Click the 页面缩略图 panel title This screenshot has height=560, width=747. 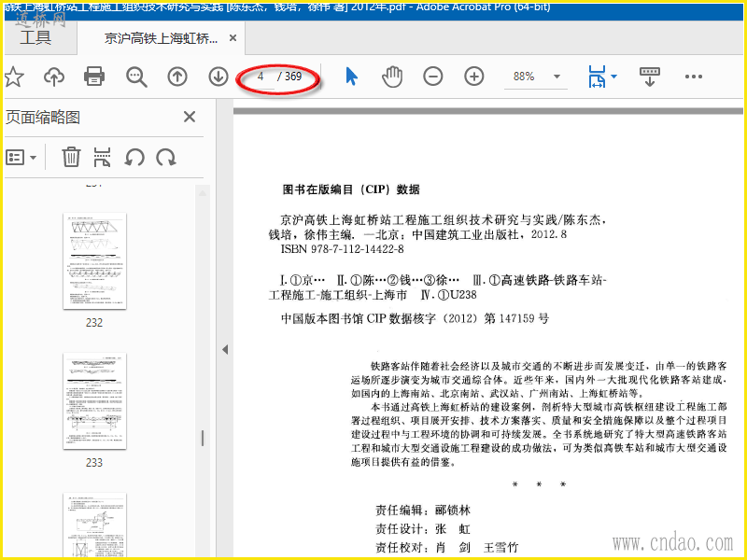click(x=42, y=118)
